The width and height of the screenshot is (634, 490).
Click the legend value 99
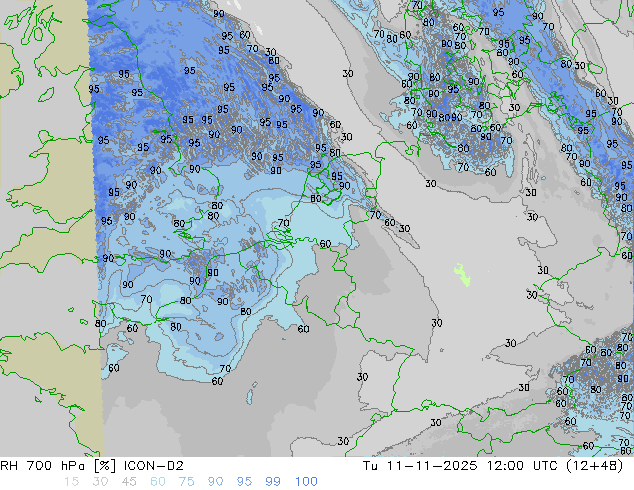(273, 482)
